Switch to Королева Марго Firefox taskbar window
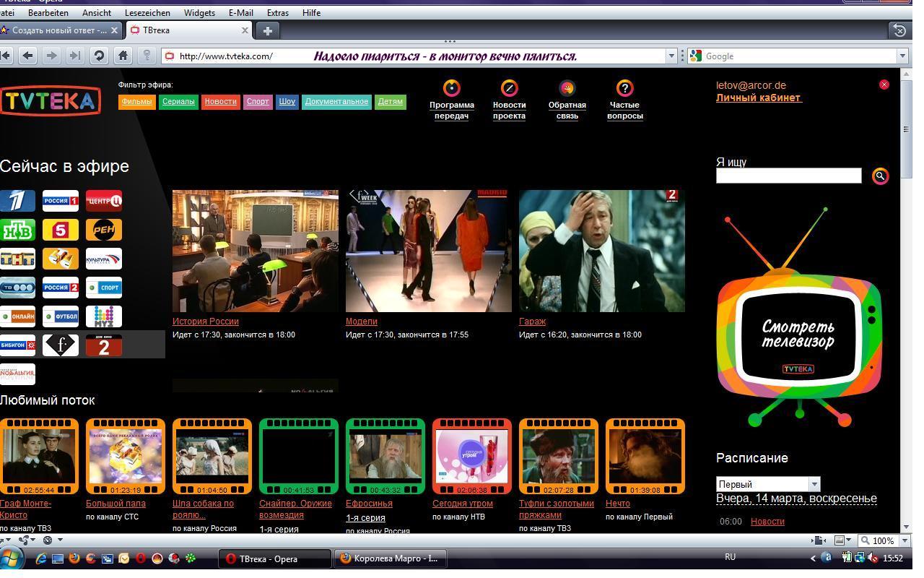 391,558
